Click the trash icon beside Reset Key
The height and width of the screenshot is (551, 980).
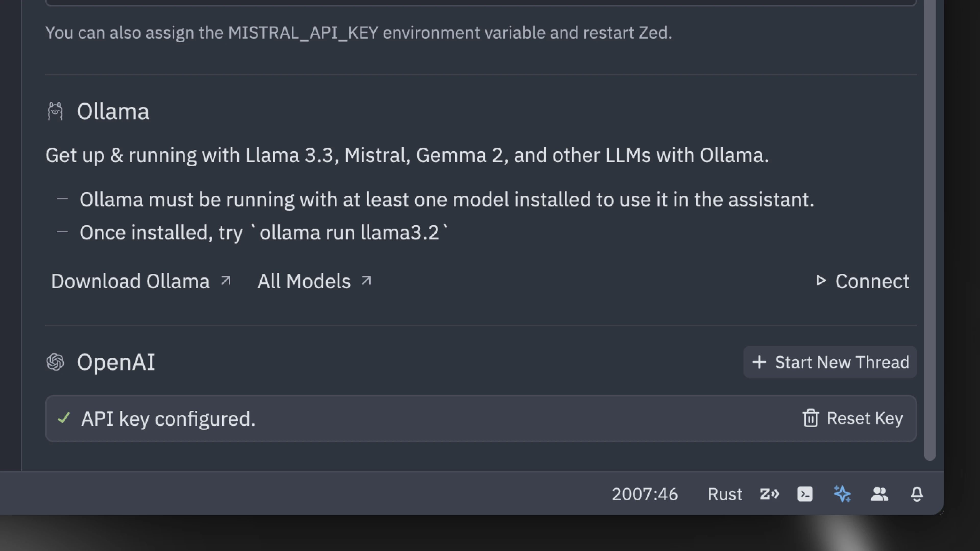click(x=810, y=418)
